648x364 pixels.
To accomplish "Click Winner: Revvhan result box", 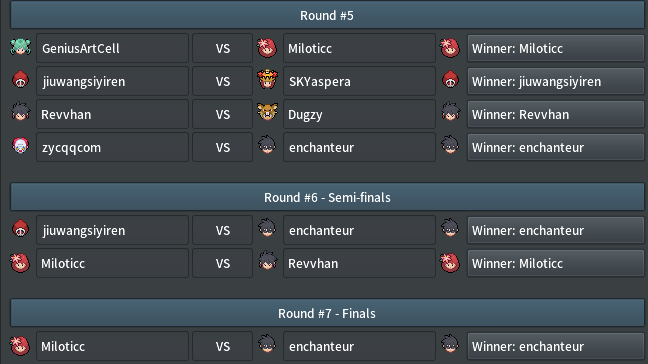I will [x=555, y=114].
